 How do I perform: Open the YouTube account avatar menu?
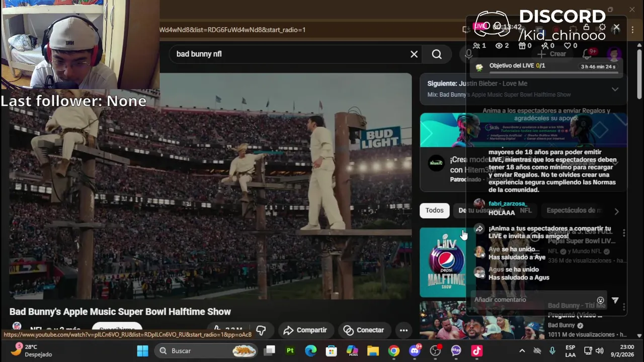(x=613, y=54)
